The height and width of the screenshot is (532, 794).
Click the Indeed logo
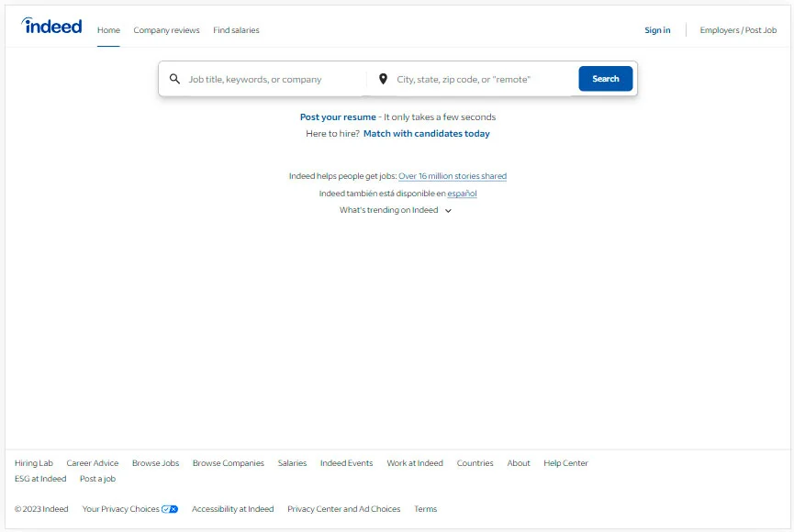(x=51, y=26)
